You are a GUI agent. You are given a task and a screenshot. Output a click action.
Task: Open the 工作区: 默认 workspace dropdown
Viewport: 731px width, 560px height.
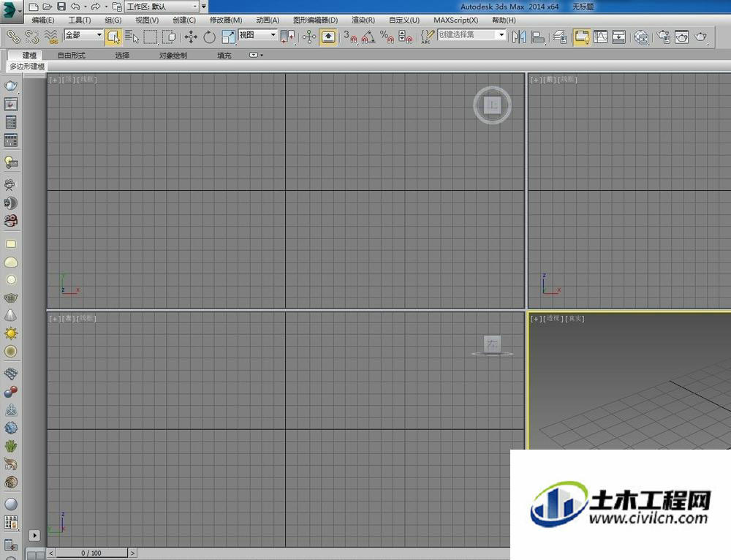coord(162,7)
